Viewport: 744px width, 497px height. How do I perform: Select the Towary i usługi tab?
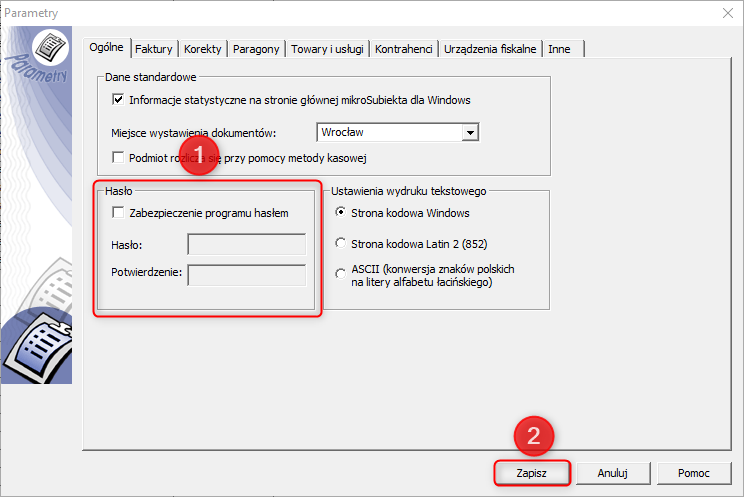pos(327,49)
